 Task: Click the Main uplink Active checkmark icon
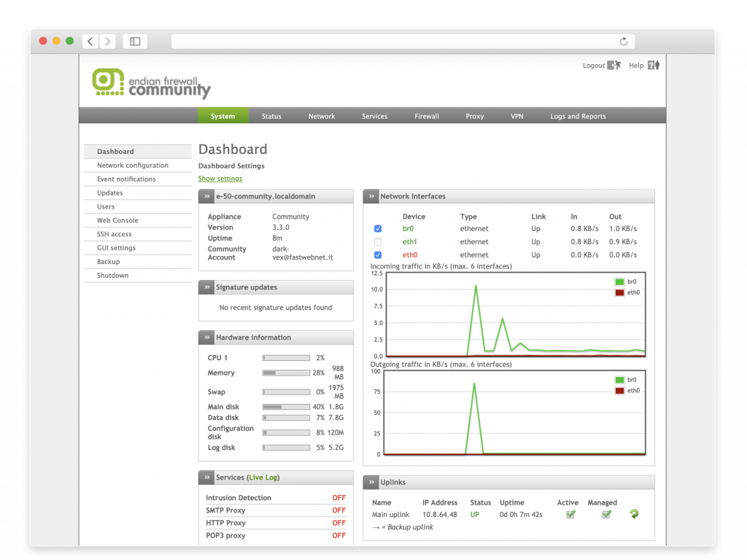click(x=570, y=515)
